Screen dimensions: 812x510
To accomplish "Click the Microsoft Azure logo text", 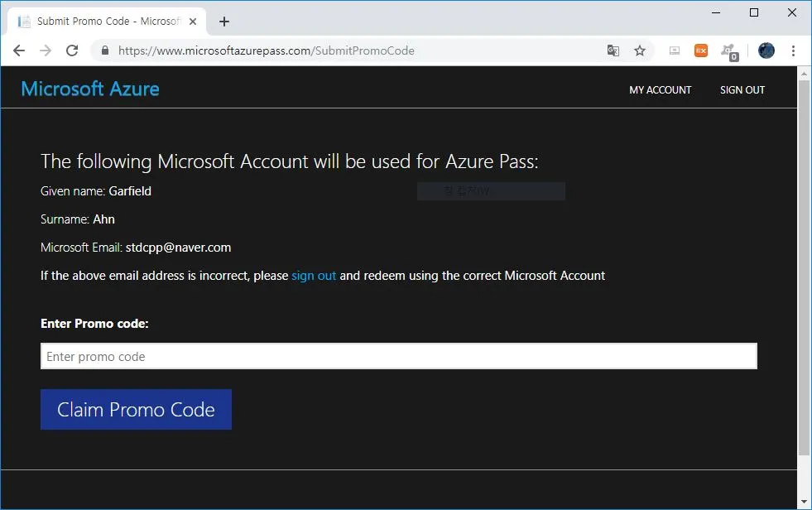I will click(90, 89).
